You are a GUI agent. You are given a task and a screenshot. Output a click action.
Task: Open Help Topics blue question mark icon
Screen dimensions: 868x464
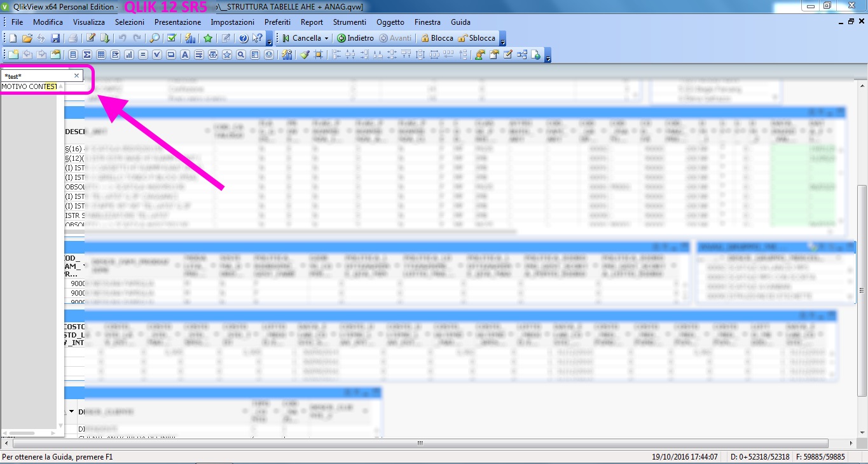244,38
